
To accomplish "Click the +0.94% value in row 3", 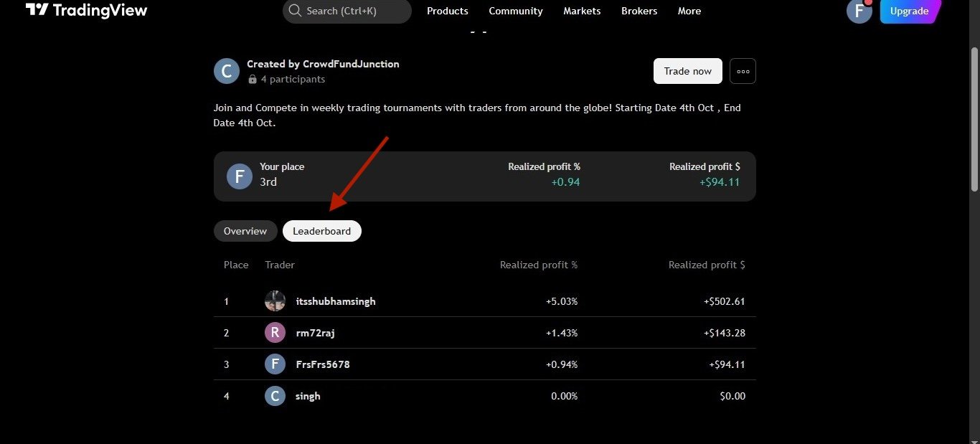I will (x=562, y=364).
